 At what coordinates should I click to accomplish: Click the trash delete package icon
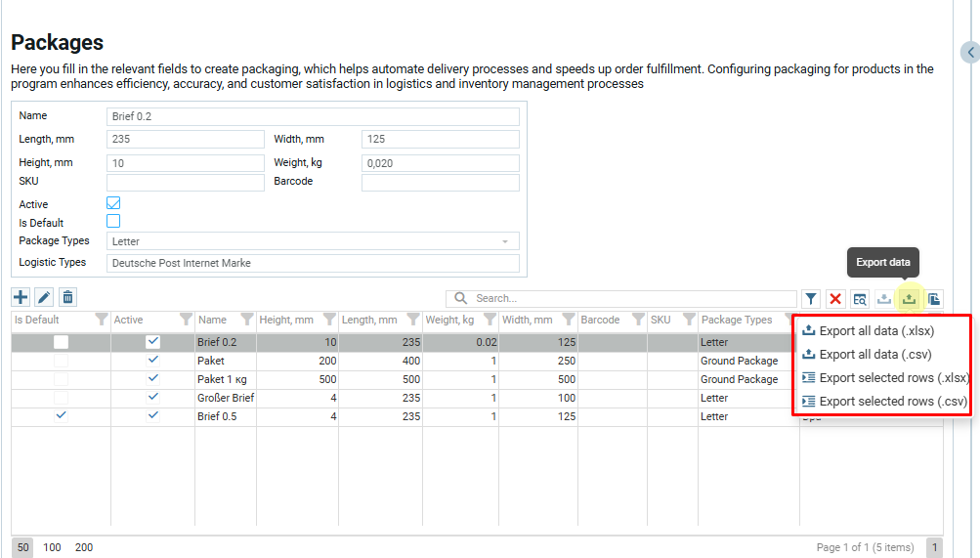tap(67, 297)
